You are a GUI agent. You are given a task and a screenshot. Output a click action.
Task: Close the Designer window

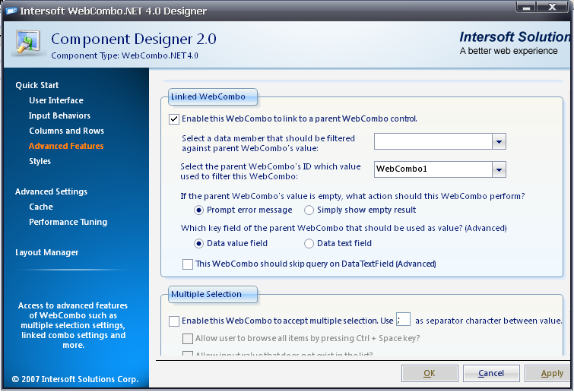pyautogui.click(x=553, y=8)
